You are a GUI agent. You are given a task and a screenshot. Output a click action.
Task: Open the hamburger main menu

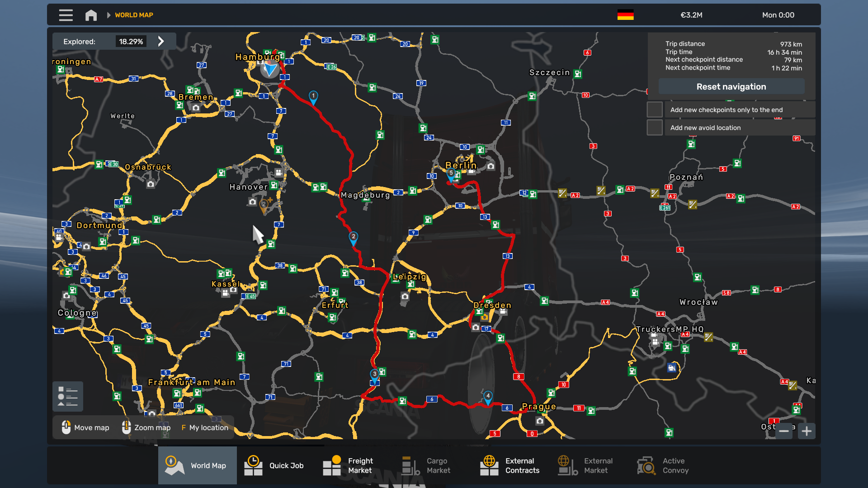click(66, 15)
